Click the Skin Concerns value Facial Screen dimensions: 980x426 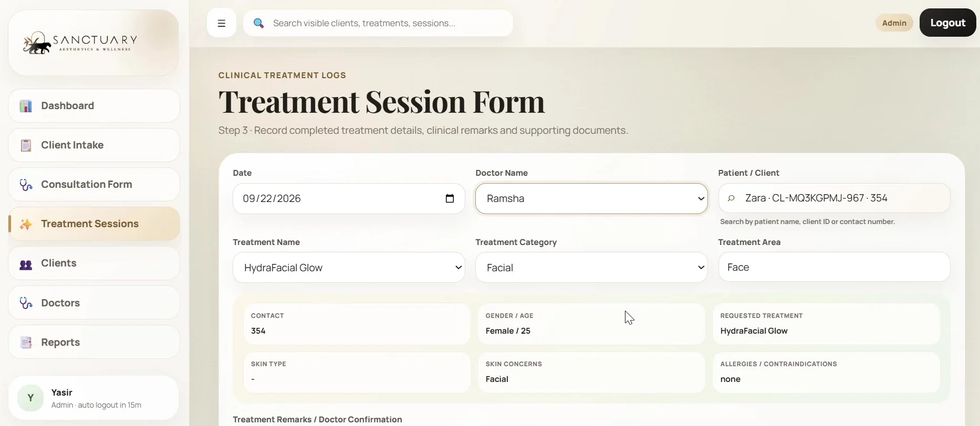click(497, 379)
